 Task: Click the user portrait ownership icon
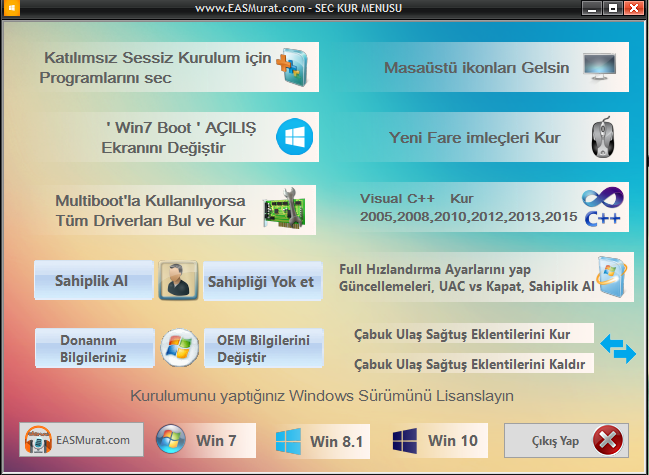pos(178,280)
